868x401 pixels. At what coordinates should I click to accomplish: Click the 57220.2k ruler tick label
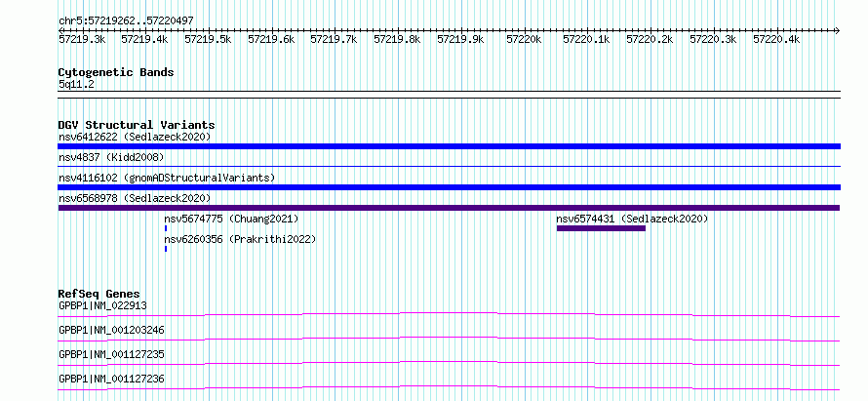tap(650, 39)
